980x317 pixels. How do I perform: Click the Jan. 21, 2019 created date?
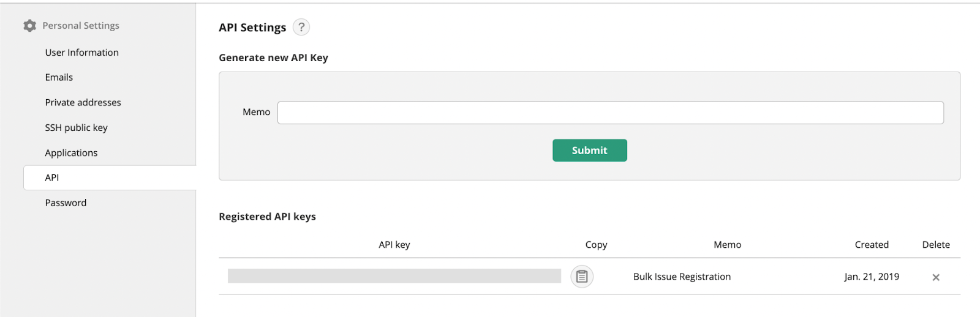pos(872,277)
